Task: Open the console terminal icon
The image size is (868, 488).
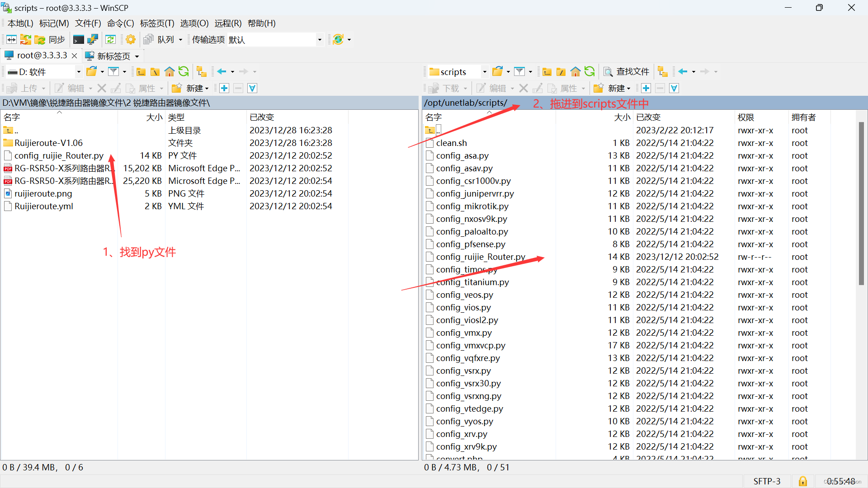Action: point(79,40)
